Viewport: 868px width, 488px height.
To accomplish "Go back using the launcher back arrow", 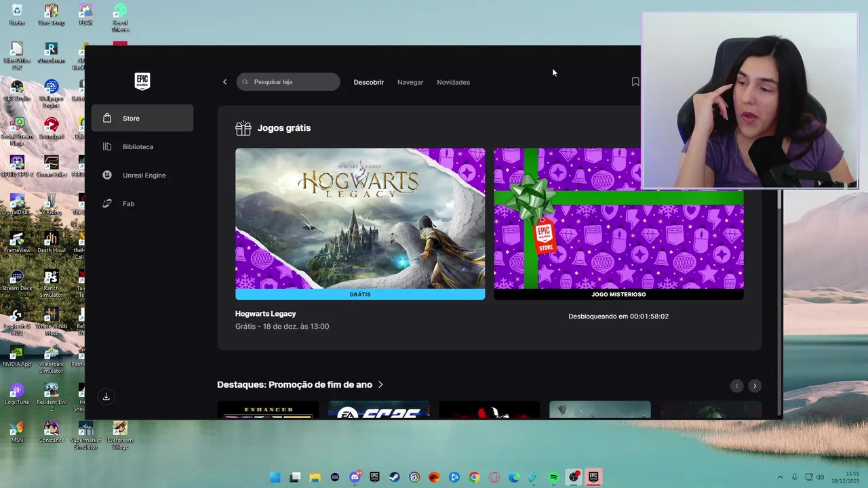I will (x=224, y=82).
